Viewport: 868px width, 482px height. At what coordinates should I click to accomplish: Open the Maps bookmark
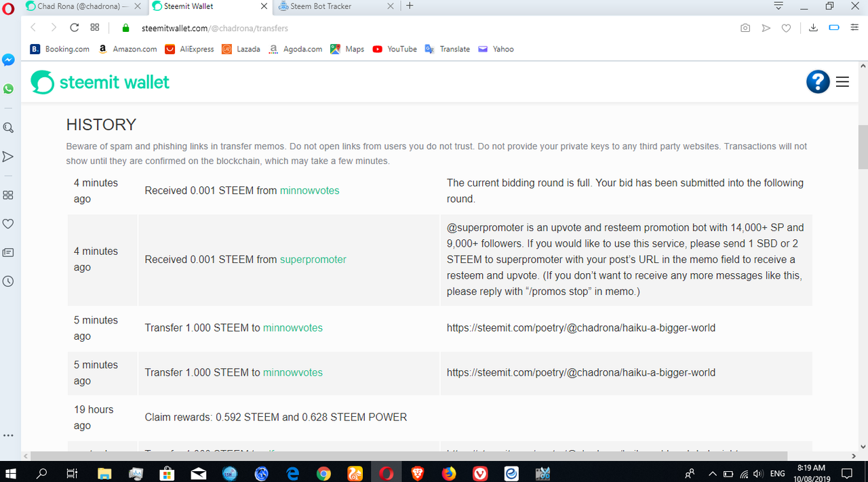coord(347,49)
